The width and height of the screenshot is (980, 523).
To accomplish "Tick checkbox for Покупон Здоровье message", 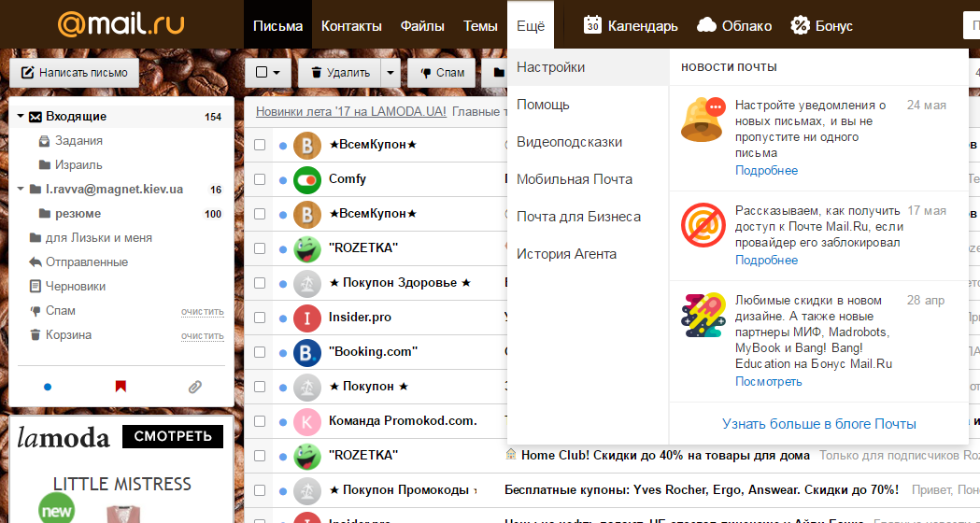I will (260, 283).
